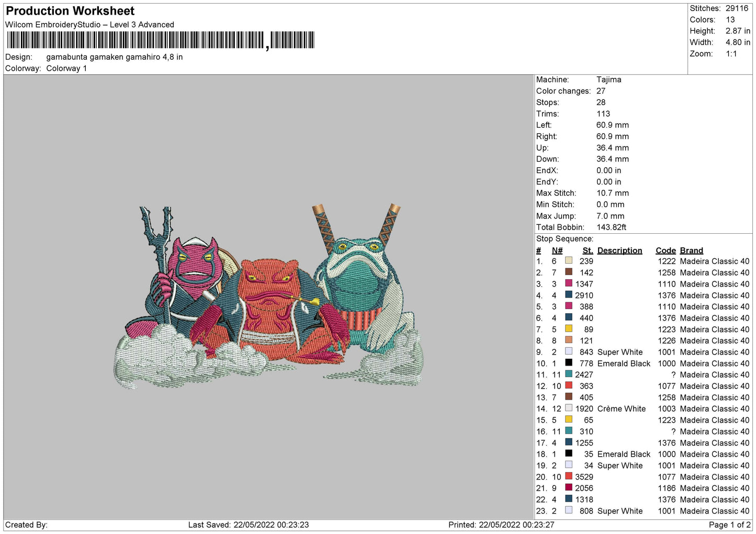This screenshot has width=756, height=534.
Task: Click the white swatch in stop row 23
Action: tap(569, 510)
